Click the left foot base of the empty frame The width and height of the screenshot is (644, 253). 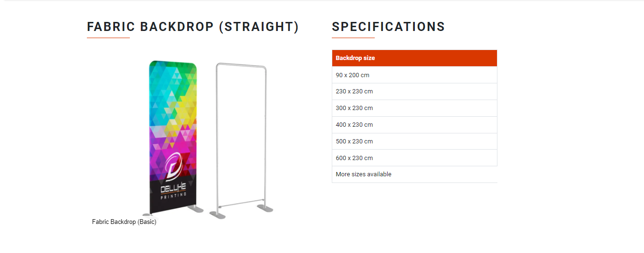point(217,215)
